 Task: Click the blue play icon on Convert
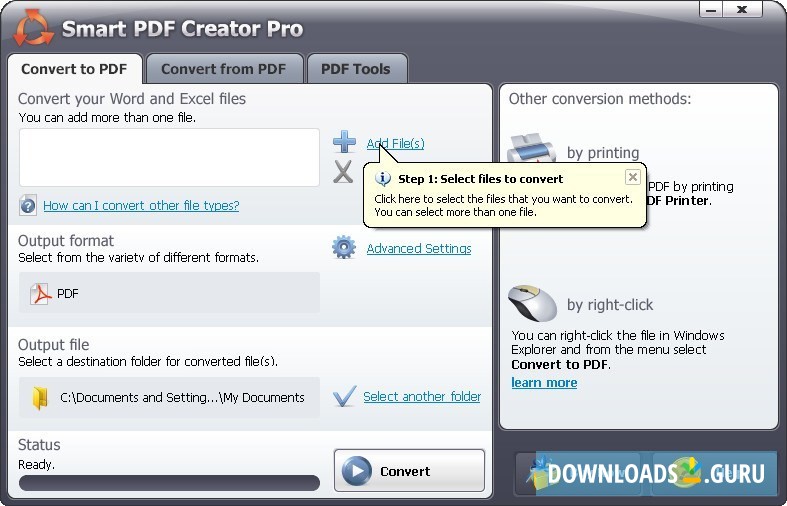click(x=357, y=471)
